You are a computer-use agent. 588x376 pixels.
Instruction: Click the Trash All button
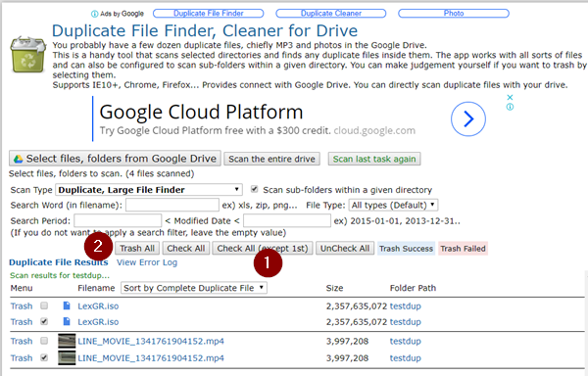coord(137,249)
